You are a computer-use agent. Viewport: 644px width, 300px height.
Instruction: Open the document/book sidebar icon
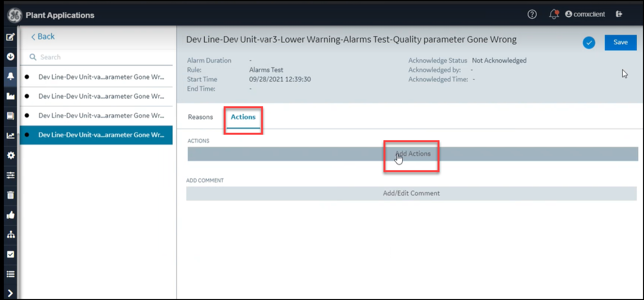(10, 116)
